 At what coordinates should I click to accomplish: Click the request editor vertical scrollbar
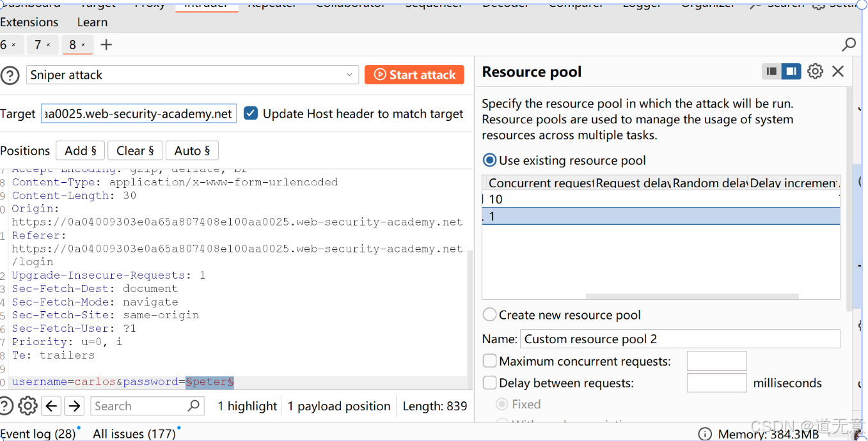(471, 318)
